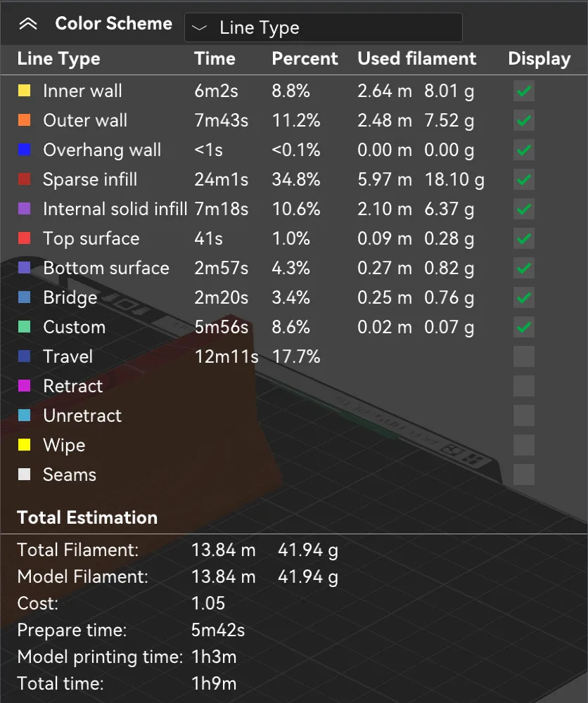Screen dimensions: 588x703
Task: Toggle Bottom surface display checkbox off
Action: 524,268
